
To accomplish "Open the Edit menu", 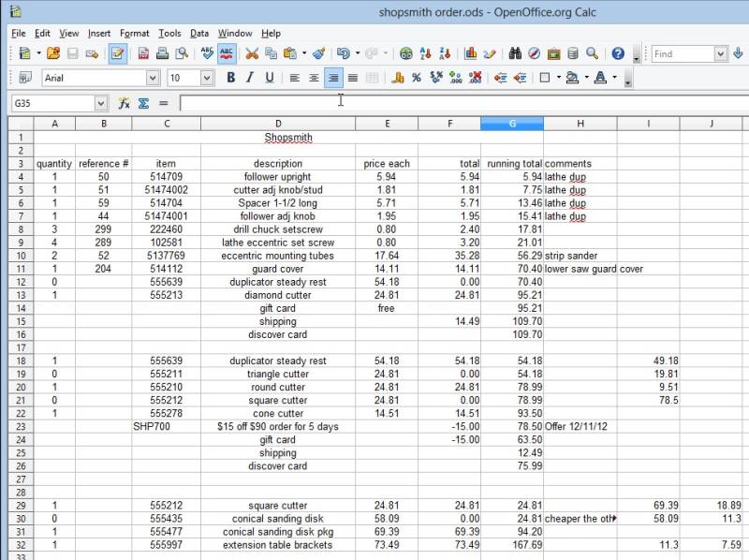I will coord(42,34).
